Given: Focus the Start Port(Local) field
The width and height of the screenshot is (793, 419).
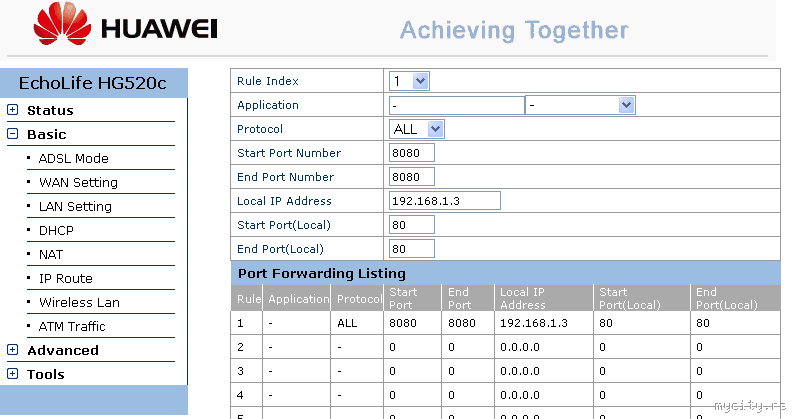Looking at the screenshot, I should click(412, 225).
